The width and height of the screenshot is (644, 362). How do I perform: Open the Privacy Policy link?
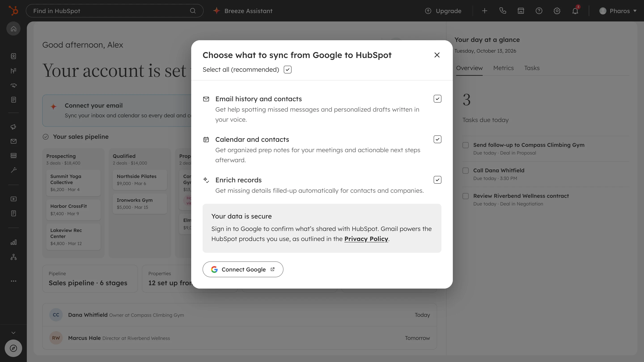(366, 239)
